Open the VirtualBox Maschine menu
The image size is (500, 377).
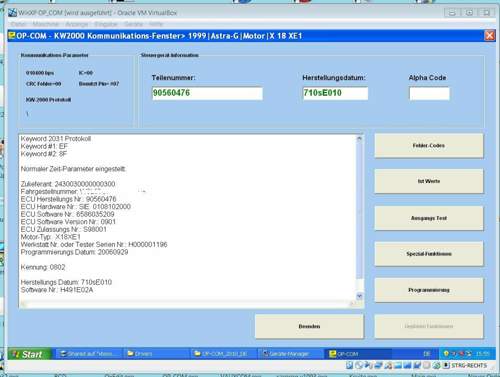46,24
